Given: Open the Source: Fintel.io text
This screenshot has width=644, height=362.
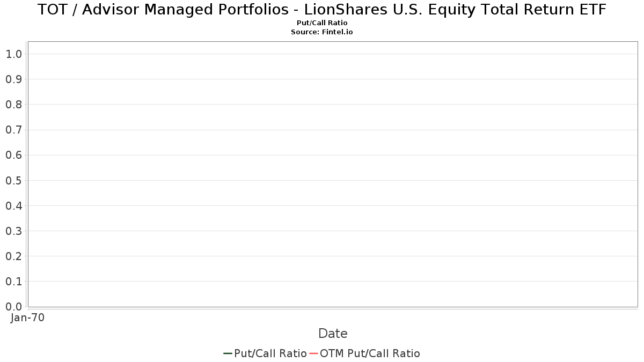Looking at the screenshot, I should (322, 32).
